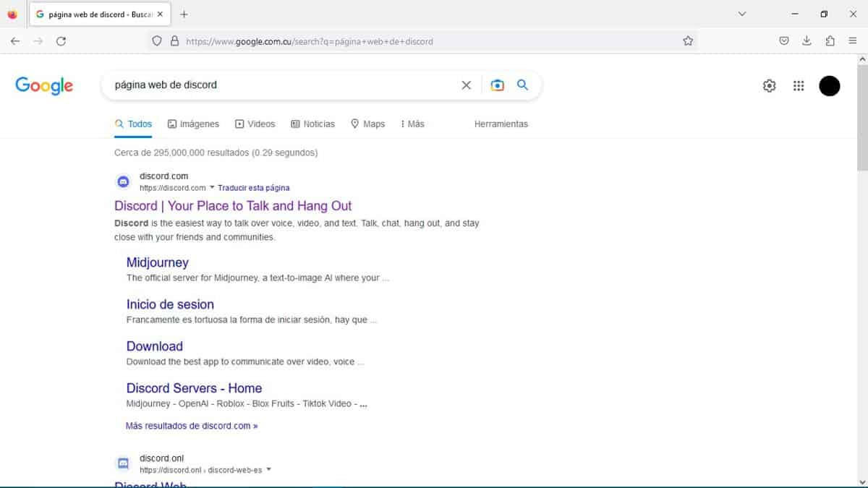The width and height of the screenshot is (868, 488).
Task: Open the Midjourney sitelink
Action: point(157,262)
